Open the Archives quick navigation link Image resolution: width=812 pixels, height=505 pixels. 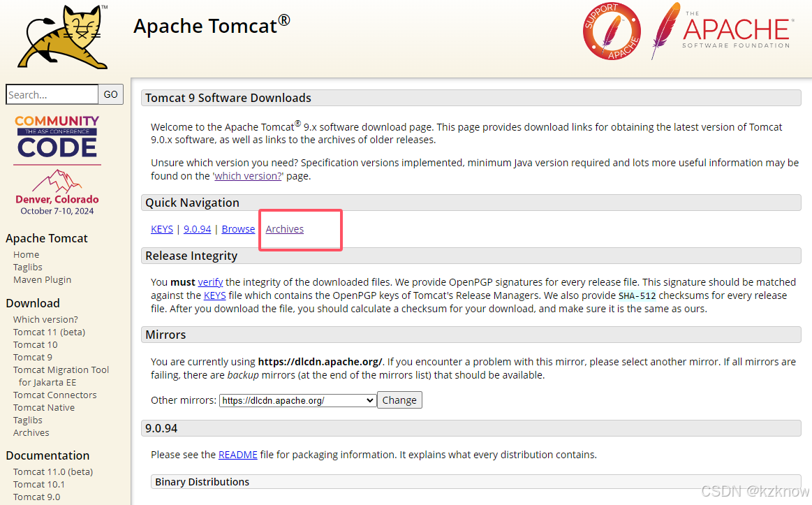pyautogui.click(x=285, y=229)
